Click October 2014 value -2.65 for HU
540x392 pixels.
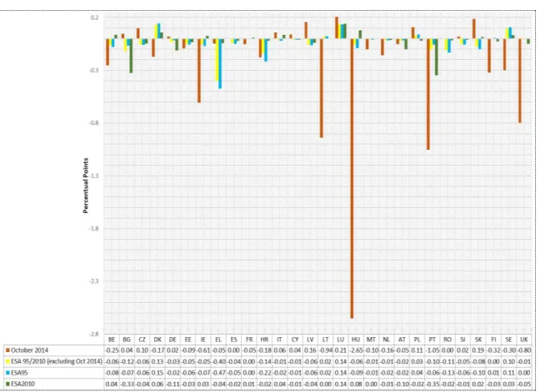(x=356, y=350)
